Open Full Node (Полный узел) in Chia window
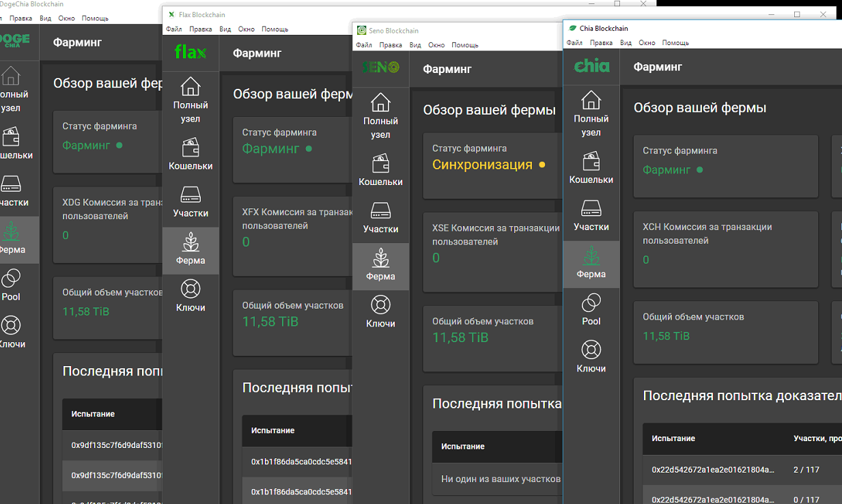The width and height of the screenshot is (842, 504). coord(591,114)
